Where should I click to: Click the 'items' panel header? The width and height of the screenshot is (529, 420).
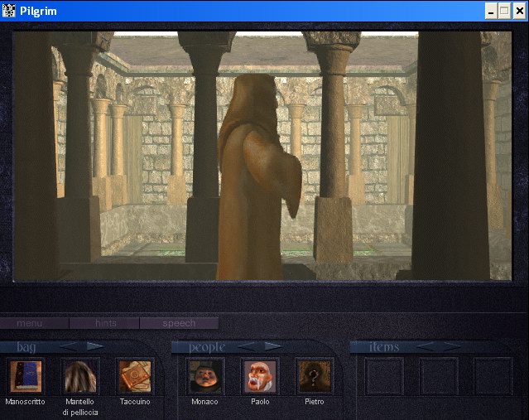click(384, 347)
